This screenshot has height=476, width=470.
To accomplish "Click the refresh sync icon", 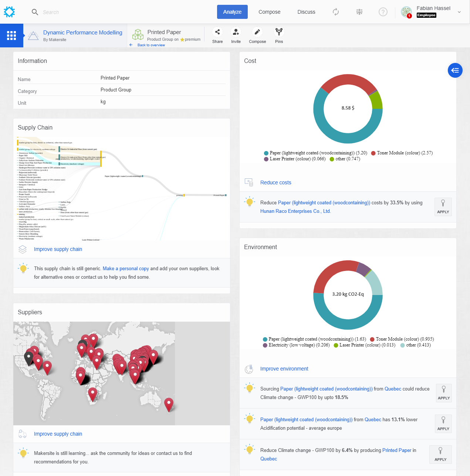I will pos(336,12).
